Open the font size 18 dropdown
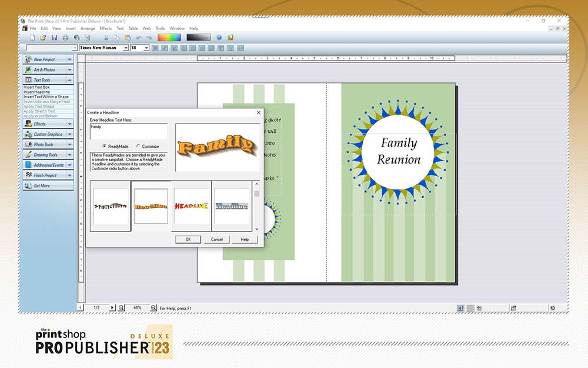 pos(146,48)
